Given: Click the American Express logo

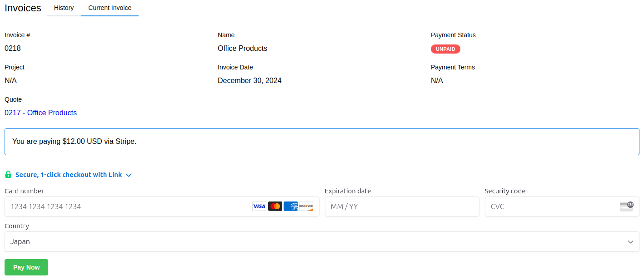Looking at the screenshot, I should coord(291,206).
